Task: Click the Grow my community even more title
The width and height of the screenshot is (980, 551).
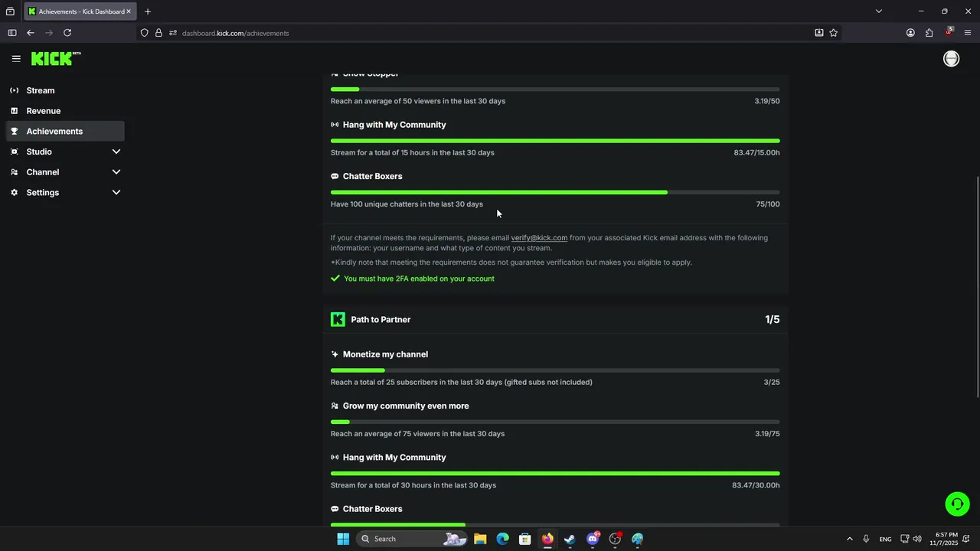Action: pos(406,406)
